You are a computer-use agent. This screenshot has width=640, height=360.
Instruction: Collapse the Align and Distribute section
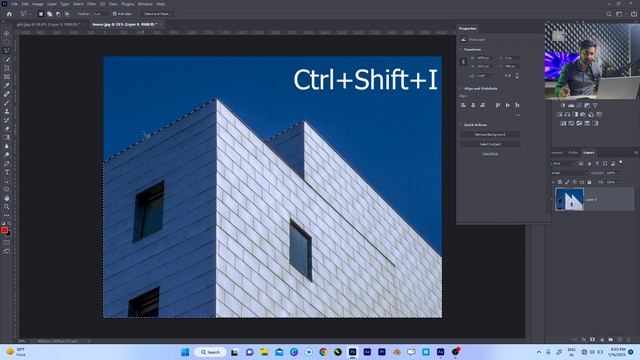coord(460,89)
